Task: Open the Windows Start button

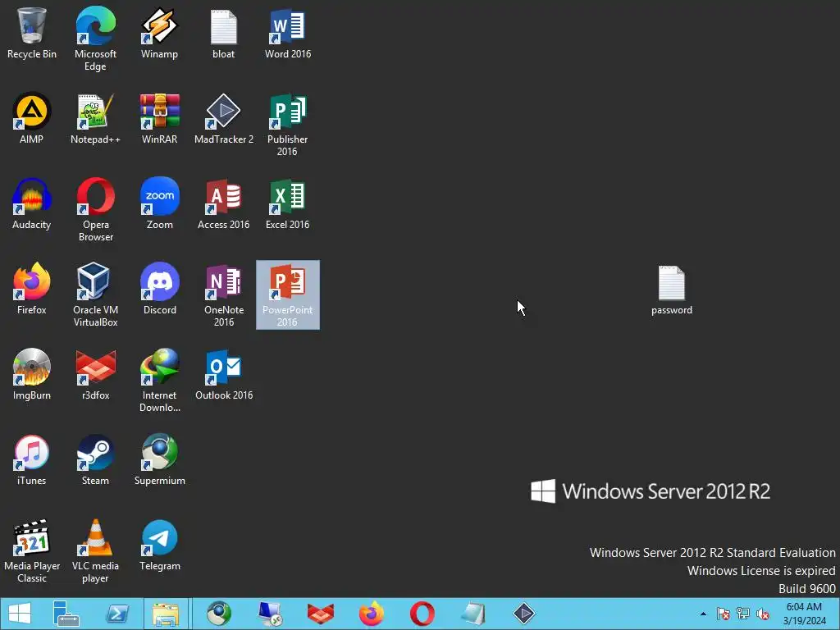Action: coord(20,614)
